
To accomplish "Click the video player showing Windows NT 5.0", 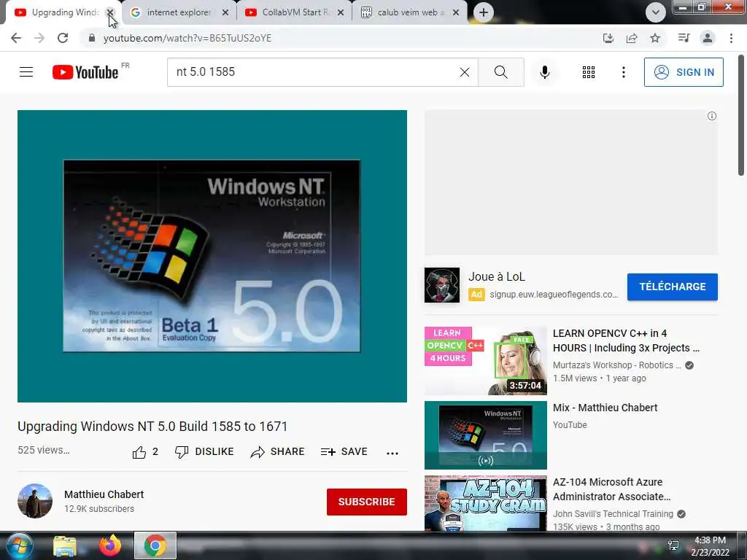I will coord(212,256).
